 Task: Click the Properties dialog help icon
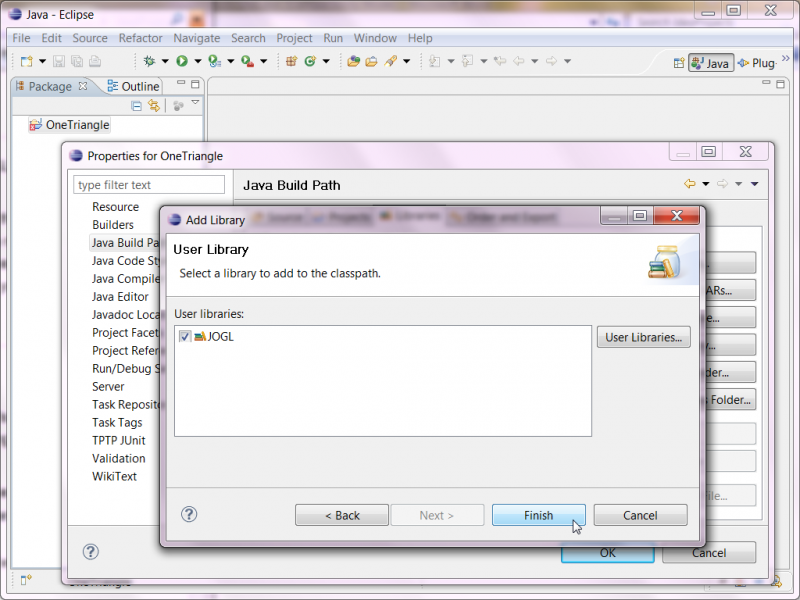tap(90, 551)
